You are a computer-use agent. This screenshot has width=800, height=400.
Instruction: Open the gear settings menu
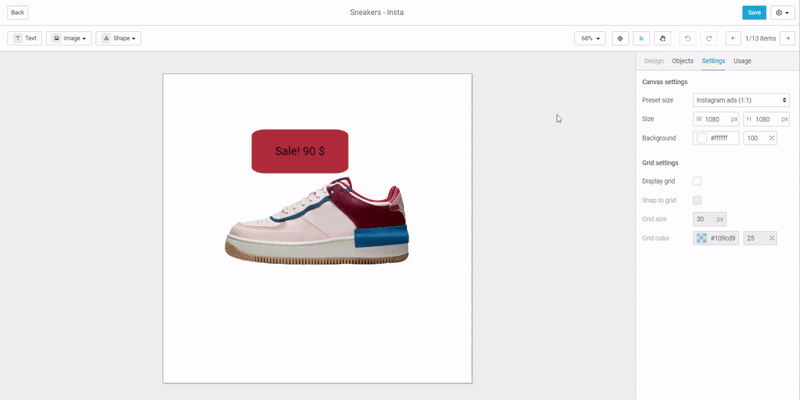[x=782, y=12]
